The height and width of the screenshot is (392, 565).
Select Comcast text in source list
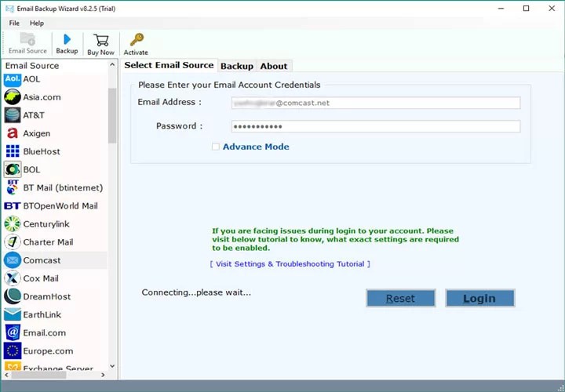(42, 260)
